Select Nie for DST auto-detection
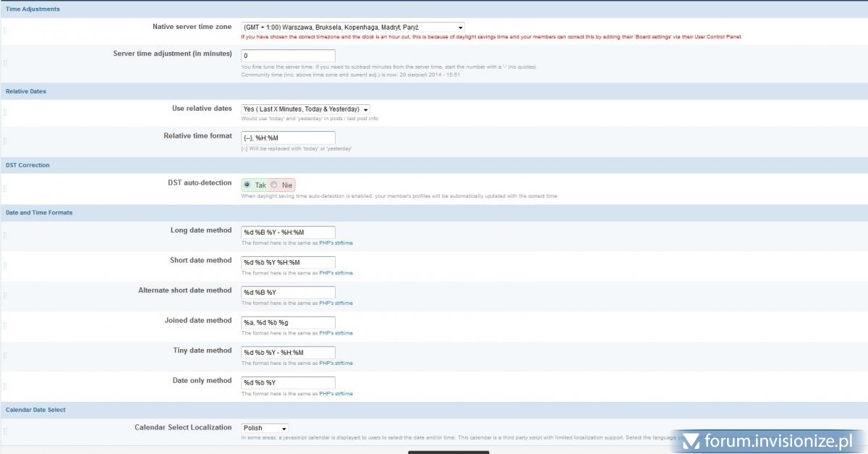 pos(274,185)
